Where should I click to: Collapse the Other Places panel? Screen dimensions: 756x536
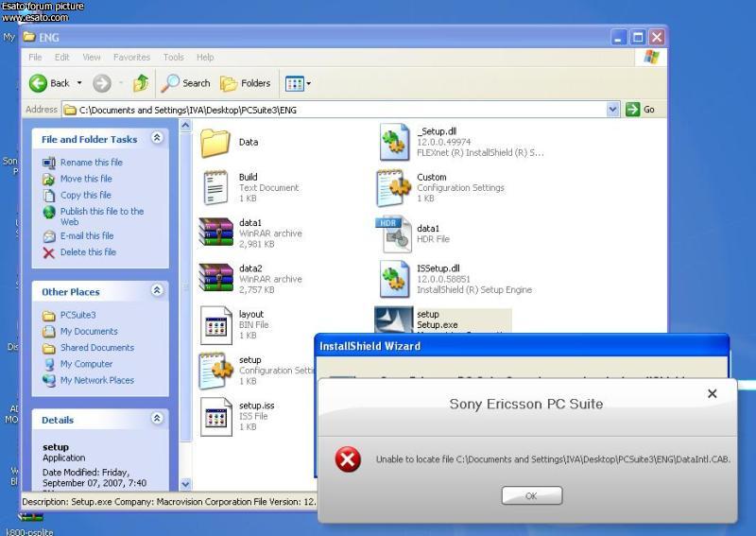pos(157,290)
